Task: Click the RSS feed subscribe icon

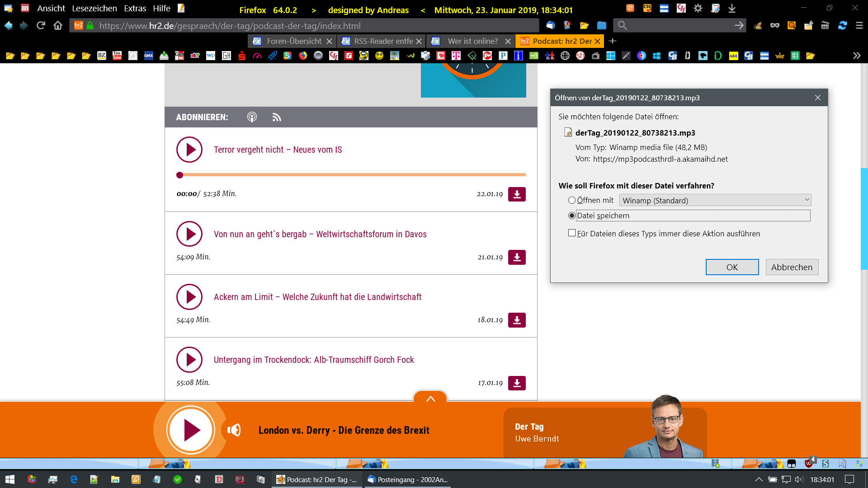Action: point(277,117)
